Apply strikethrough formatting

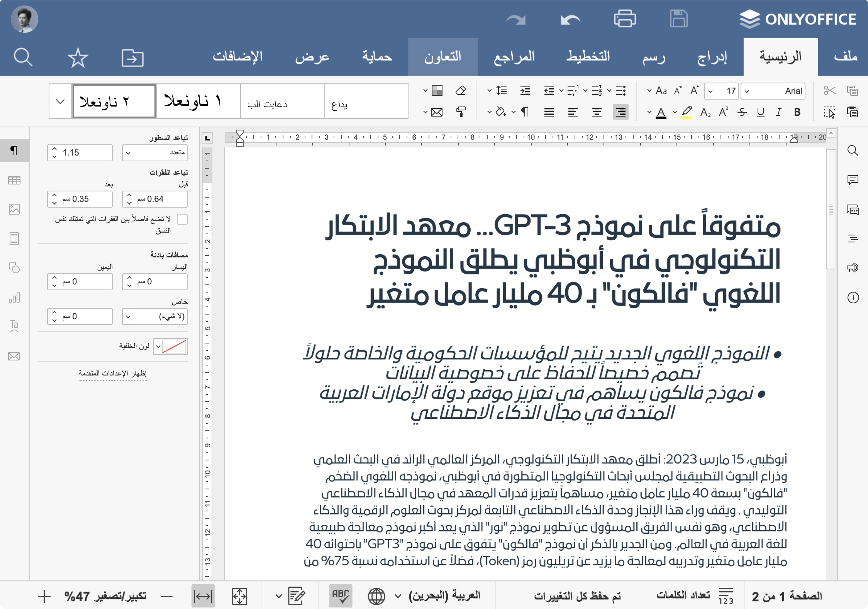click(x=742, y=112)
